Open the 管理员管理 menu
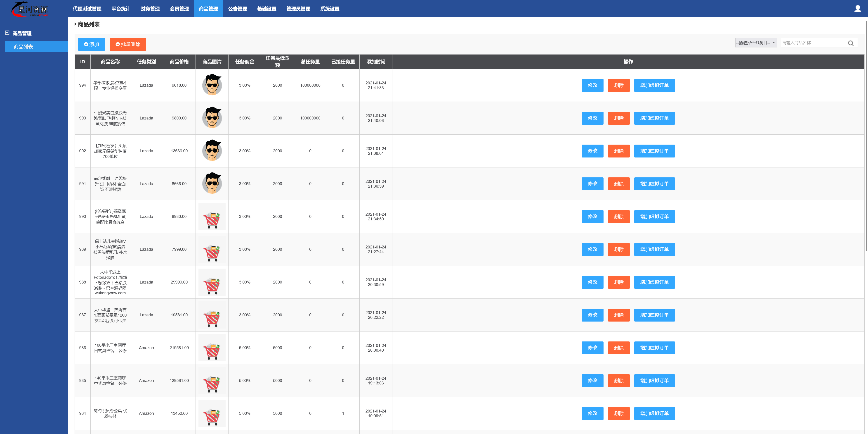The height and width of the screenshot is (434, 868). click(298, 8)
